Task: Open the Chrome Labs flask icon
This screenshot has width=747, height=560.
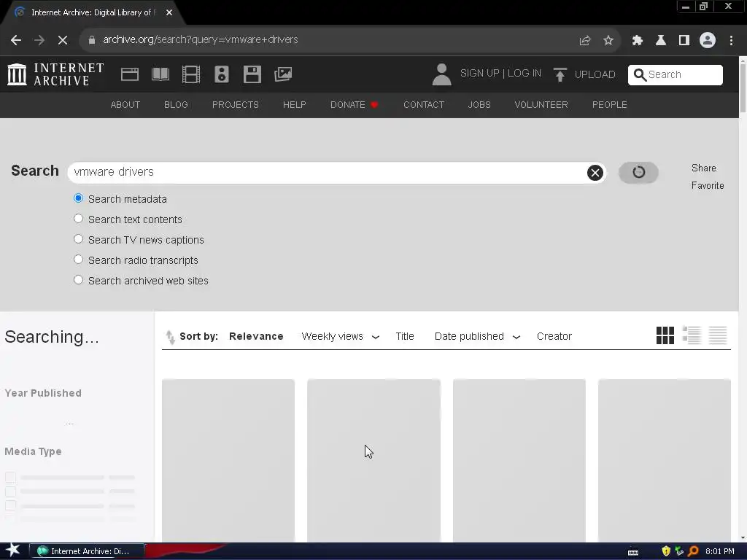Action: pos(660,41)
